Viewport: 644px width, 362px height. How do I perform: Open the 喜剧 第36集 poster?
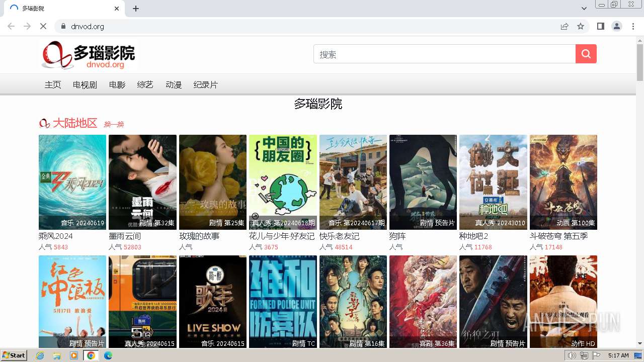(423, 302)
